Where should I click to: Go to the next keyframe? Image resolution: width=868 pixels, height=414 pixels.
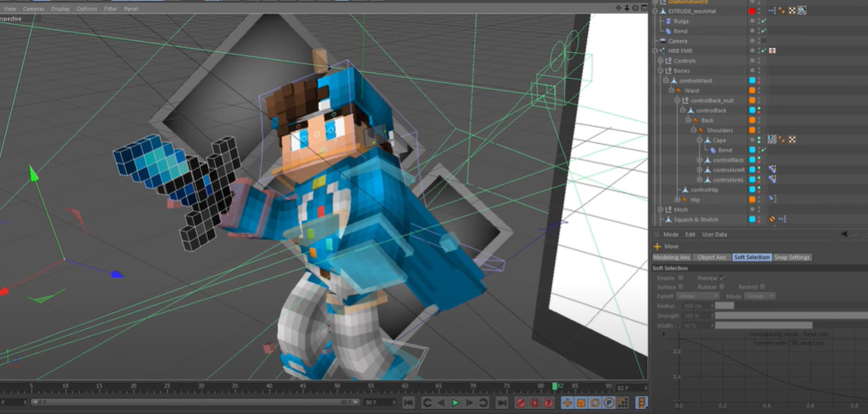483,403
